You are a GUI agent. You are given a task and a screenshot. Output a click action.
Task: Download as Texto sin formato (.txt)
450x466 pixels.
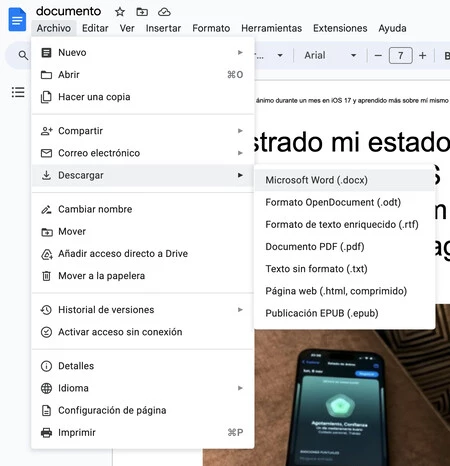coord(344,269)
